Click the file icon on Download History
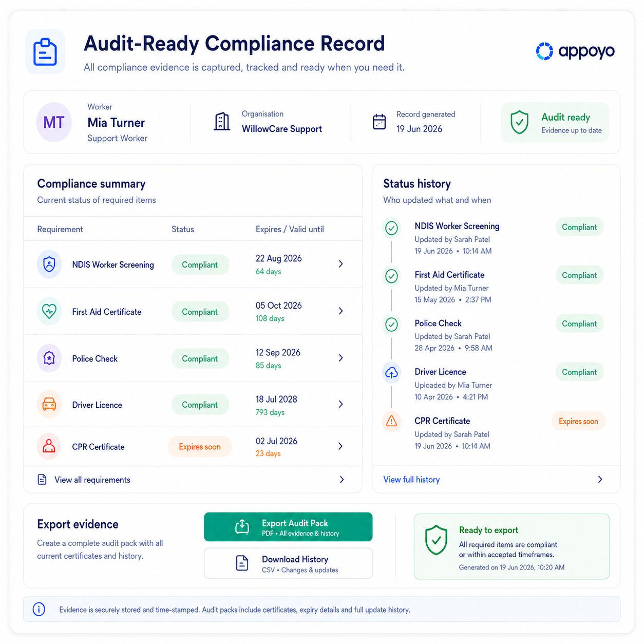Viewport: 644px width, 644px height. [242, 563]
